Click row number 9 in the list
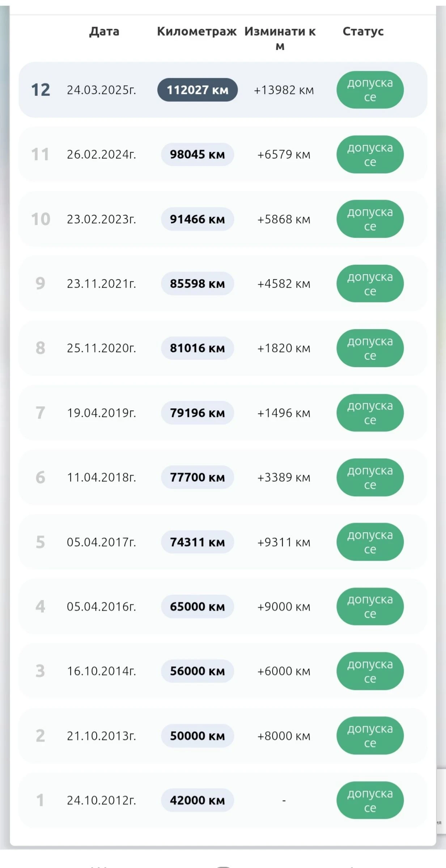The width and height of the screenshot is (446, 868). 40,284
